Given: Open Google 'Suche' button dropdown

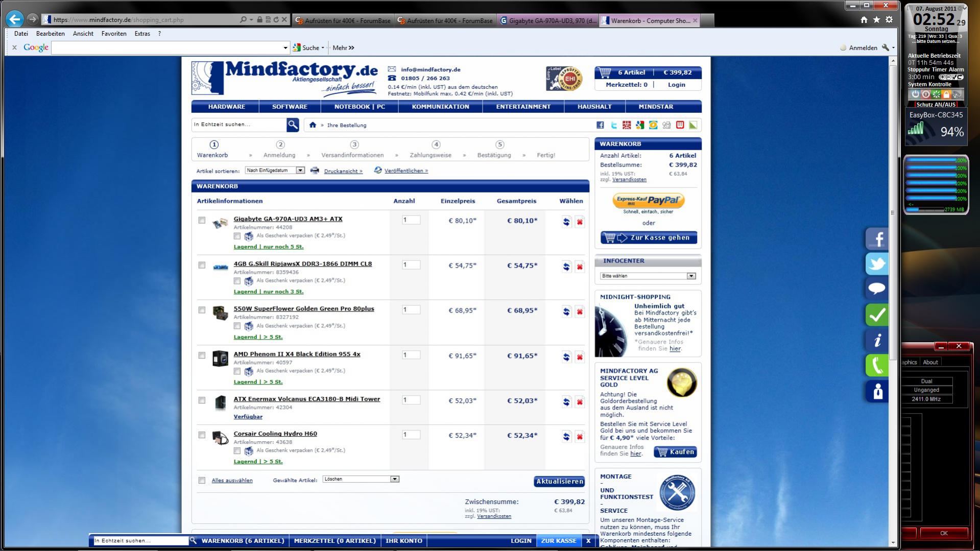Looking at the screenshot, I should (x=323, y=48).
